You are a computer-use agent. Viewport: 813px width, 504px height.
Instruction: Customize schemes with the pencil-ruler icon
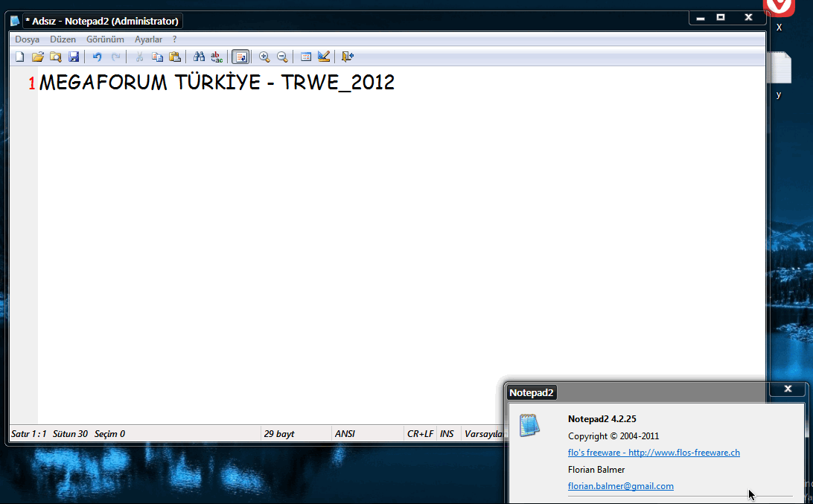coord(324,57)
